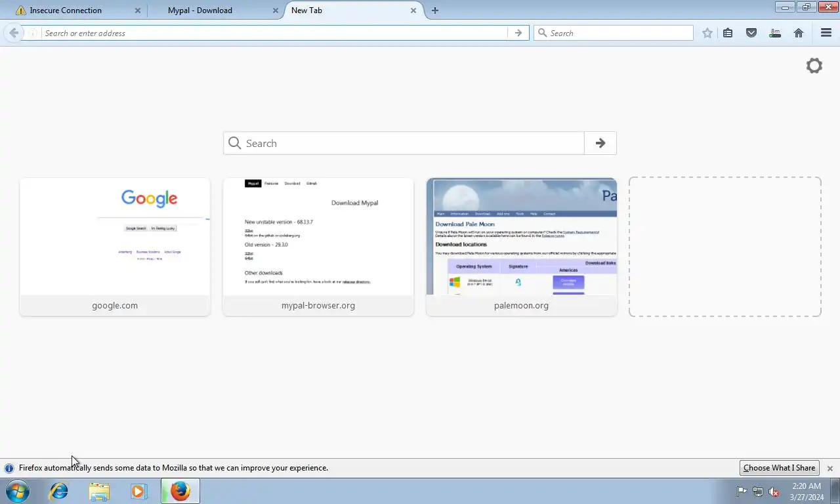Image resolution: width=840 pixels, height=504 pixels.
Task: Open the palemoon.org tile thumbnail
Action: tap(522, 236)
